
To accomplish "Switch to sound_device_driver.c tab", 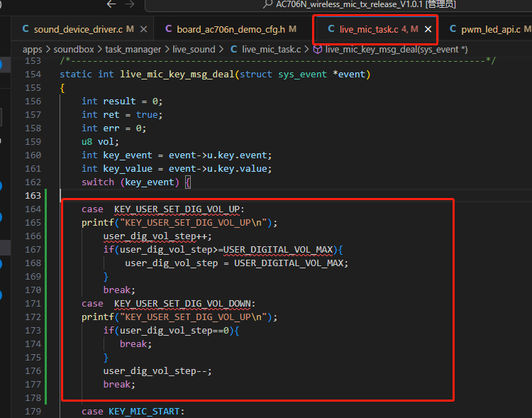I will [x=78, y=29].
